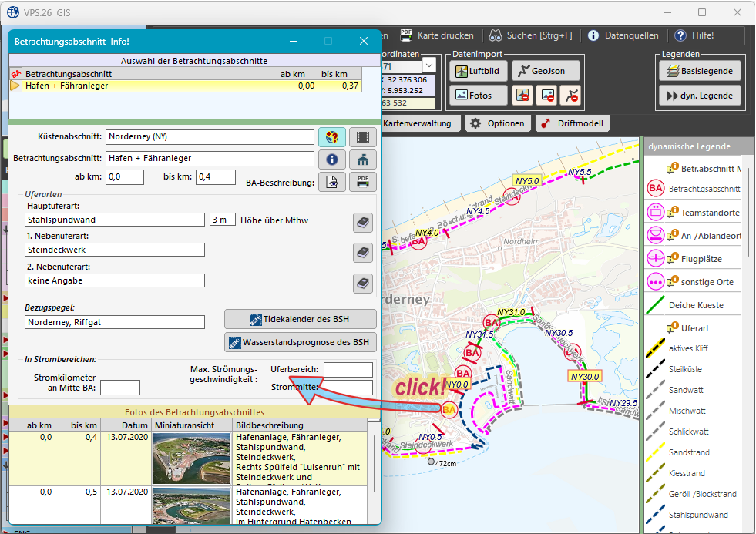Click the Uferbereich input field
The image size is (756, 534).
click(x=348, y=370)
